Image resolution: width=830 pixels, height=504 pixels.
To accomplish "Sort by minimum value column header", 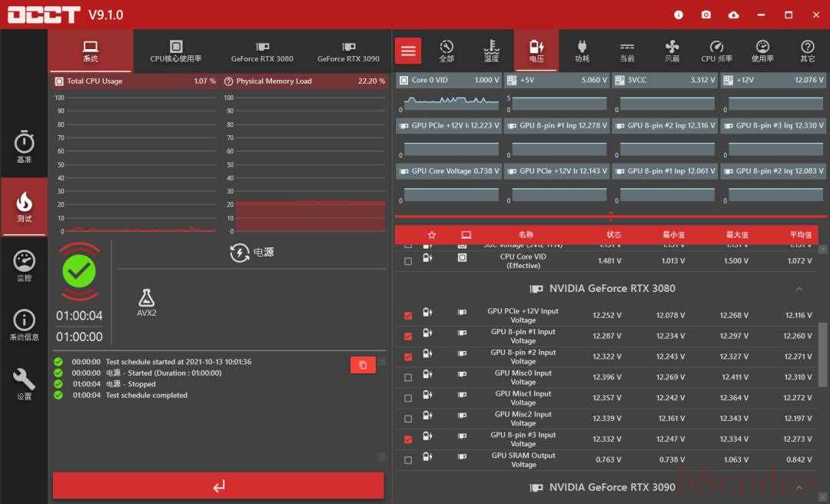I will pos(673,234).
